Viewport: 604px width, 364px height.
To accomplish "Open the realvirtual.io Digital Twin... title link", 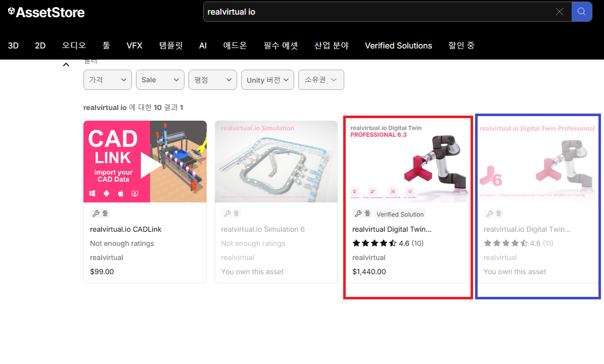I will pyautogui.click(x=527, y=229).
